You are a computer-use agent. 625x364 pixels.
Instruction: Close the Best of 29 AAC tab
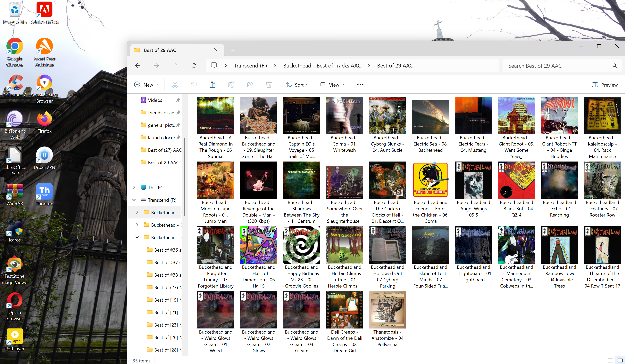pyautogui.click(x=215, y=50)
